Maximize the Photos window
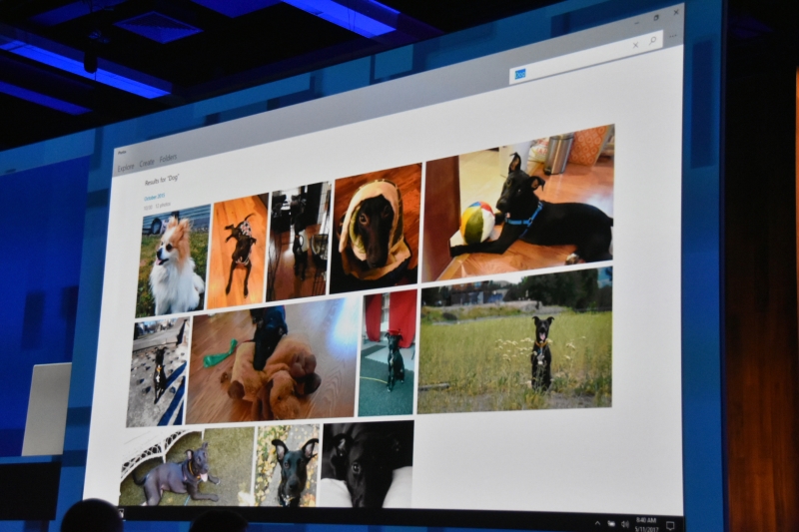799x532 pixels. (x=656, y=18)
